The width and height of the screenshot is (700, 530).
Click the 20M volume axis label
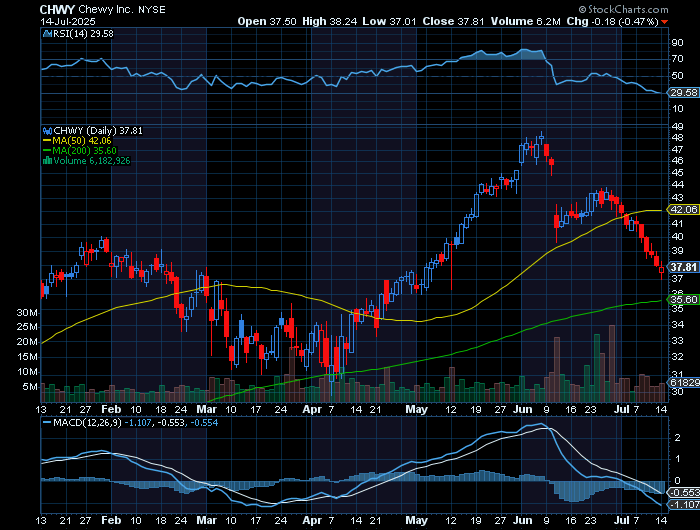point(27,342)
